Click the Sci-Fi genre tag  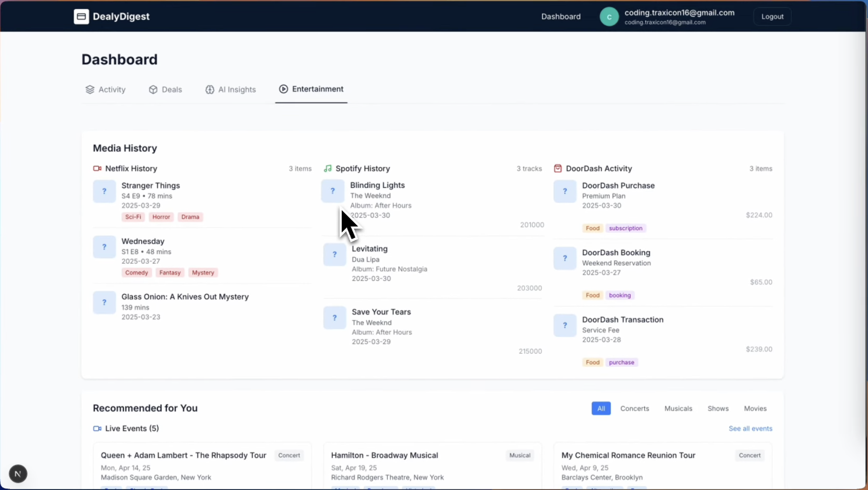[133, 217]
